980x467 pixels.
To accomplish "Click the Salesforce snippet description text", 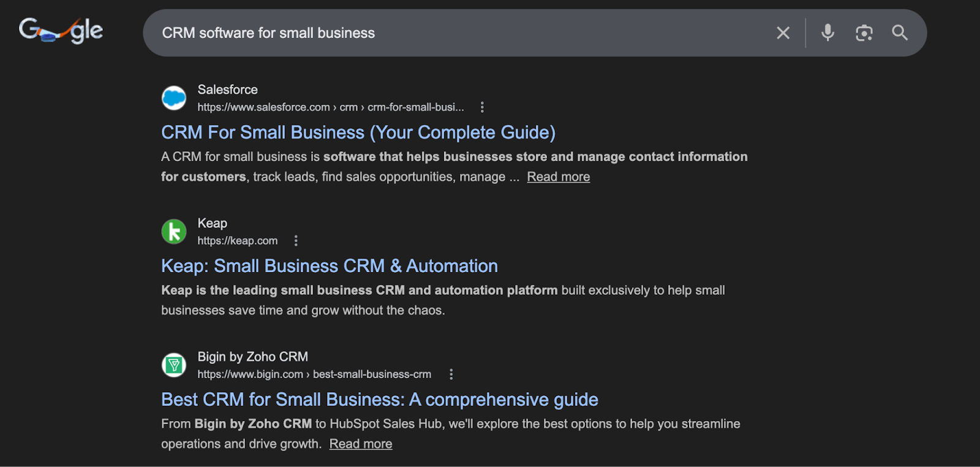I will tap(454, 167).
